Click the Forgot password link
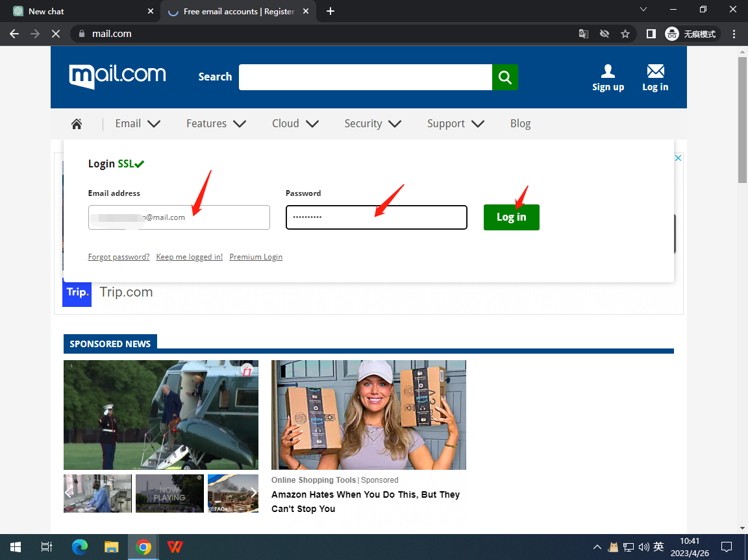Image resolution: width=748 pixels, height=560 pixels. (119, 257)
